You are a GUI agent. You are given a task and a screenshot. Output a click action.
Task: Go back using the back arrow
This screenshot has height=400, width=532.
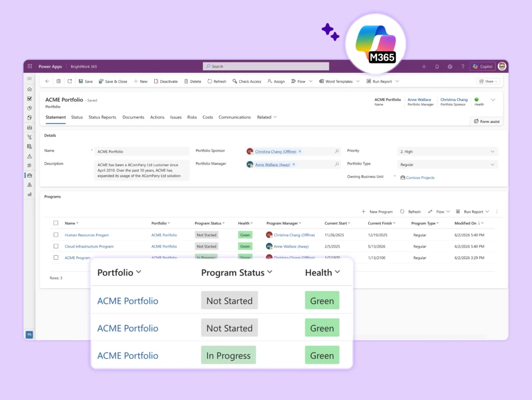tap(47, 82)
